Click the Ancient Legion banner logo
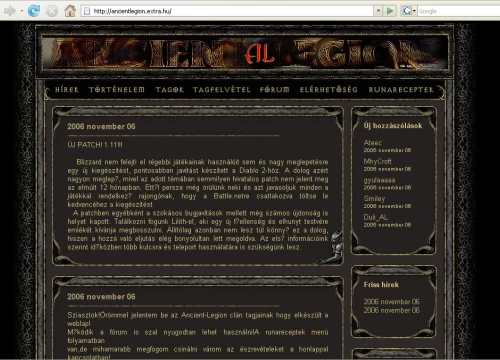This screenshot has width=500, height=360. [x=245, y=53]
